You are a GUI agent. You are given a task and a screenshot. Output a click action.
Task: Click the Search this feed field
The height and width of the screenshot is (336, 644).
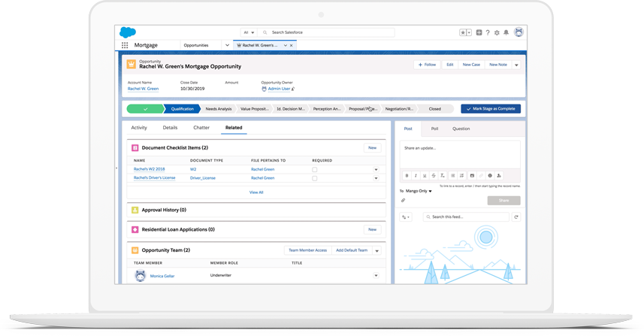coord(466,217)
